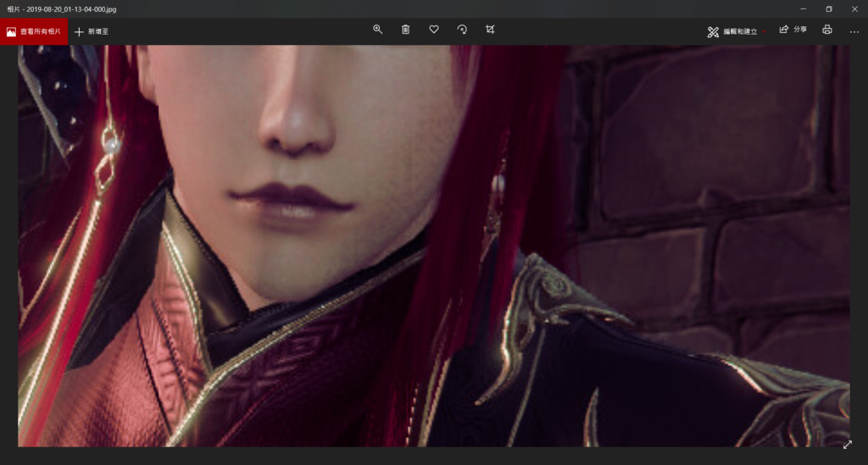Image resolution: width=868 pixels, height=465 pixels.
Task: Open the crop tool icon
Action: (x=490, y=30)
